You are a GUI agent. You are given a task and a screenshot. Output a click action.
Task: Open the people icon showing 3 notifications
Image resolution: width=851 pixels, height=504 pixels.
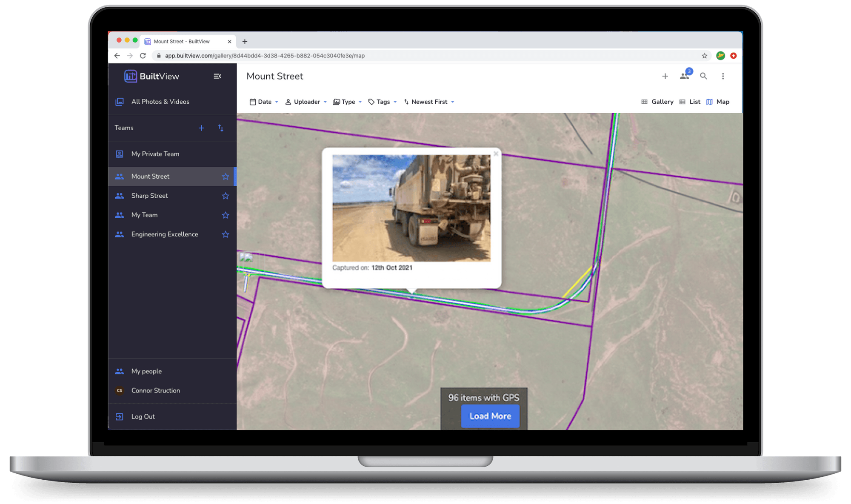click(x=684, y=76)
